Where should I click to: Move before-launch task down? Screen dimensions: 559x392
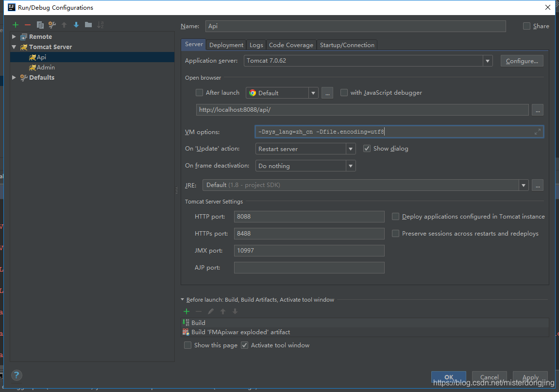point(235,311)
